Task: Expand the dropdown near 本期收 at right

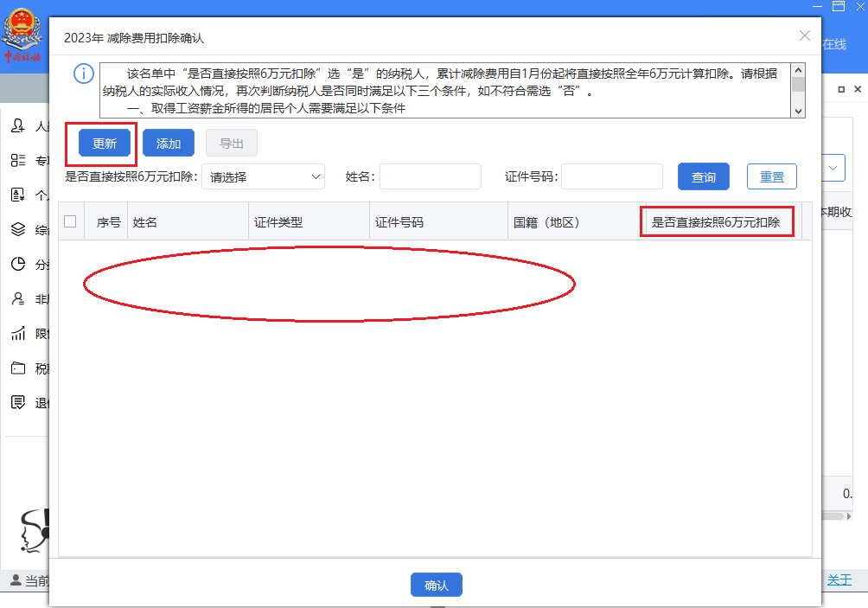Action: click(833, 167)
